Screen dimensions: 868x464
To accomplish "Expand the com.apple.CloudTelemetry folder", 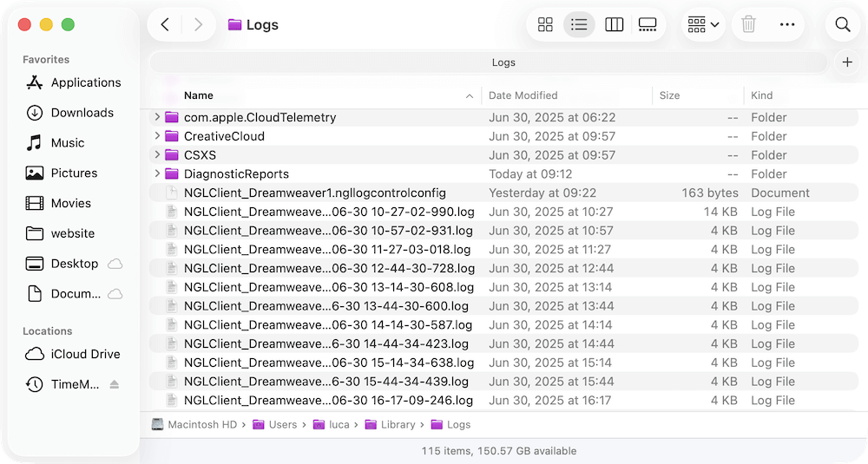I will click(x=156, y=117).
